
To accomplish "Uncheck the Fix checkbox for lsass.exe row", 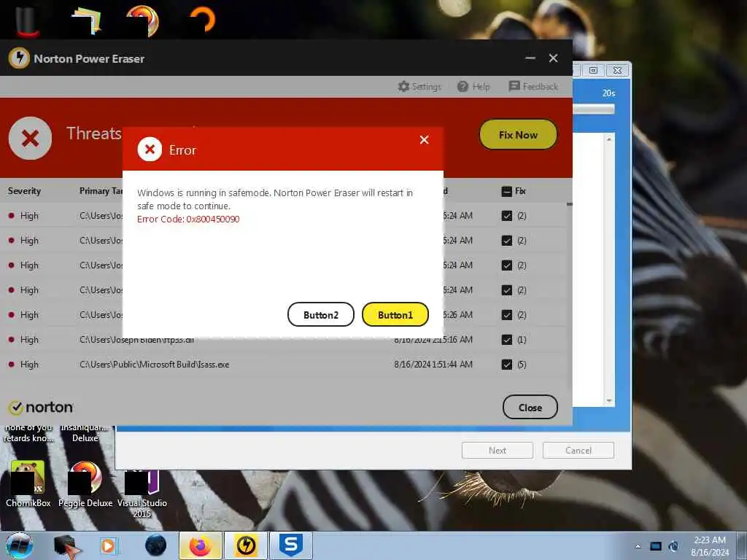I will point(506,365).
